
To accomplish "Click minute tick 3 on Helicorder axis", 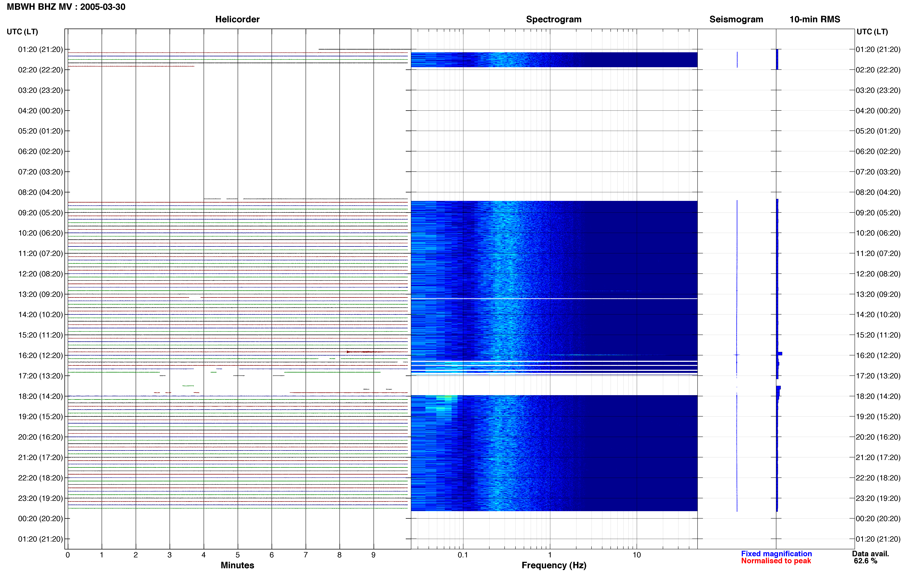I will pyautogui.click(x=170, y=555).
